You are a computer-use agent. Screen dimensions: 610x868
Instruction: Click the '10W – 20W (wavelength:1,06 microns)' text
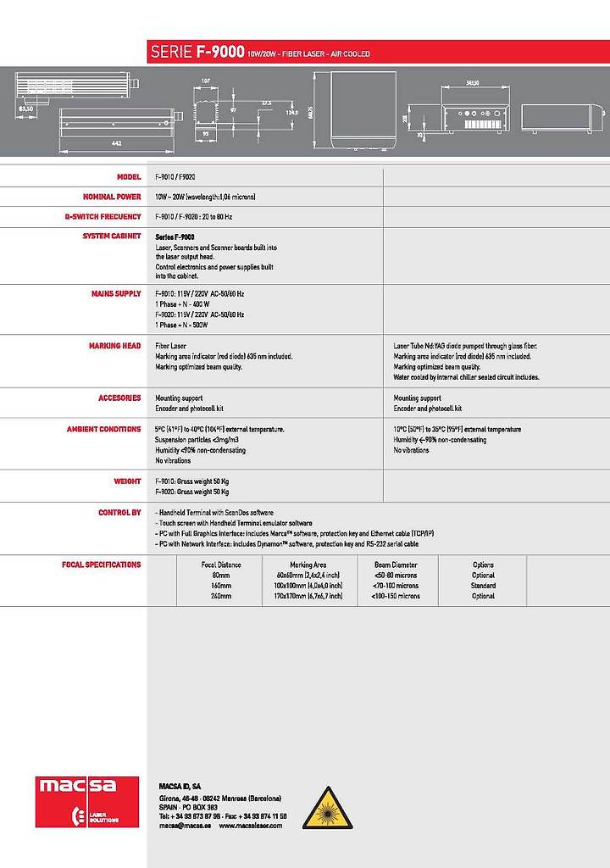click(205, 197)
